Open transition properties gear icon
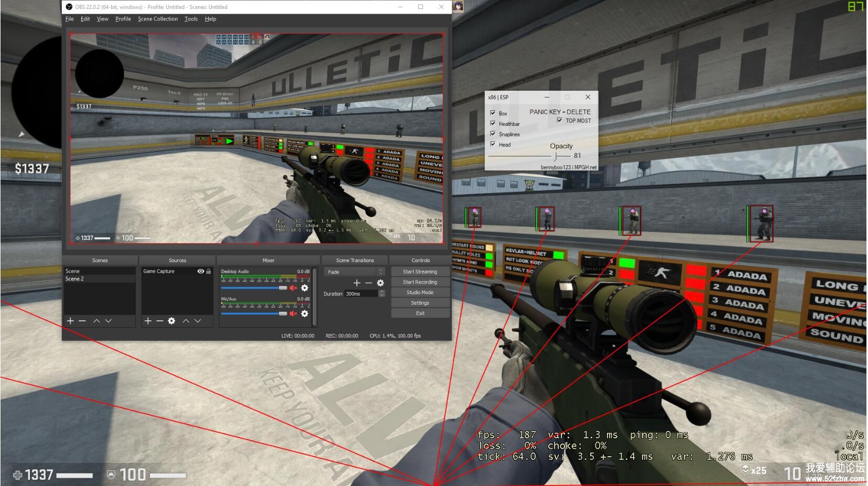The height and width of the screenshot is (486, 868). point(381,283)
